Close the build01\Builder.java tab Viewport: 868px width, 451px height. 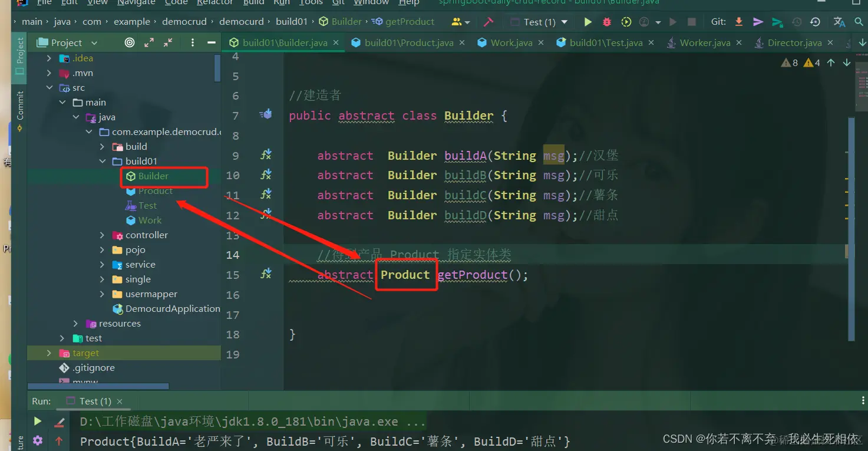[x=336, y=42]
